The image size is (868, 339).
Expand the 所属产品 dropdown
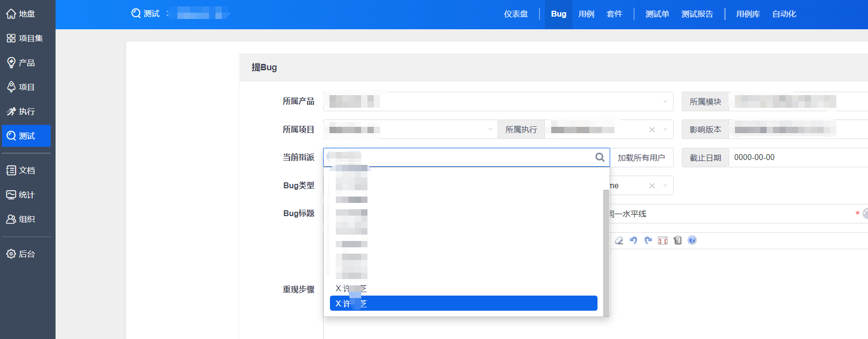tap(665, 101)
